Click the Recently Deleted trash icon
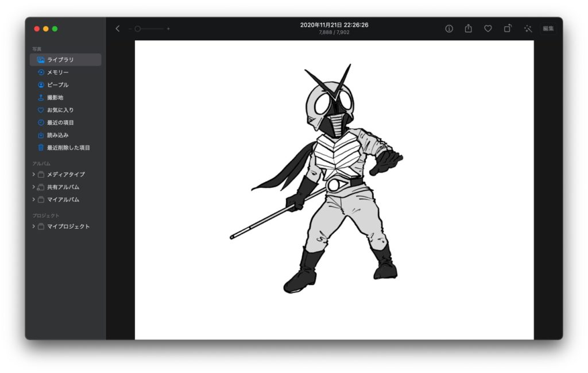Image resolution: width=588 pixels, height=373 pixels. coord(41,148)
